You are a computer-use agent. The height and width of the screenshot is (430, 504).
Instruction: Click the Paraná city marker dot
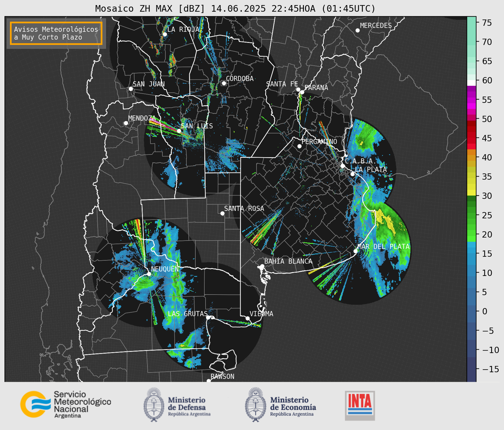302,92
